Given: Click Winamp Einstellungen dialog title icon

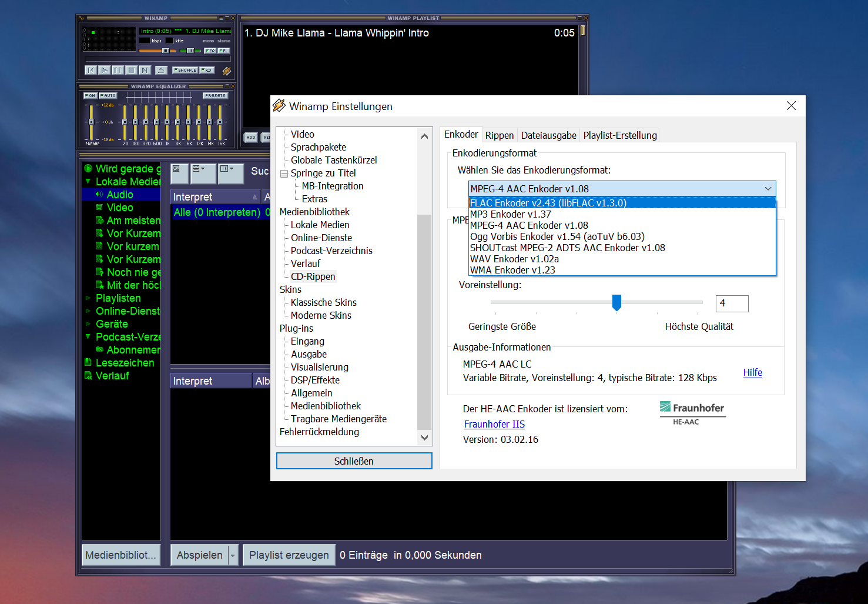Looking at the screenshot, I should pyautogui.click(x=279, y=106).
